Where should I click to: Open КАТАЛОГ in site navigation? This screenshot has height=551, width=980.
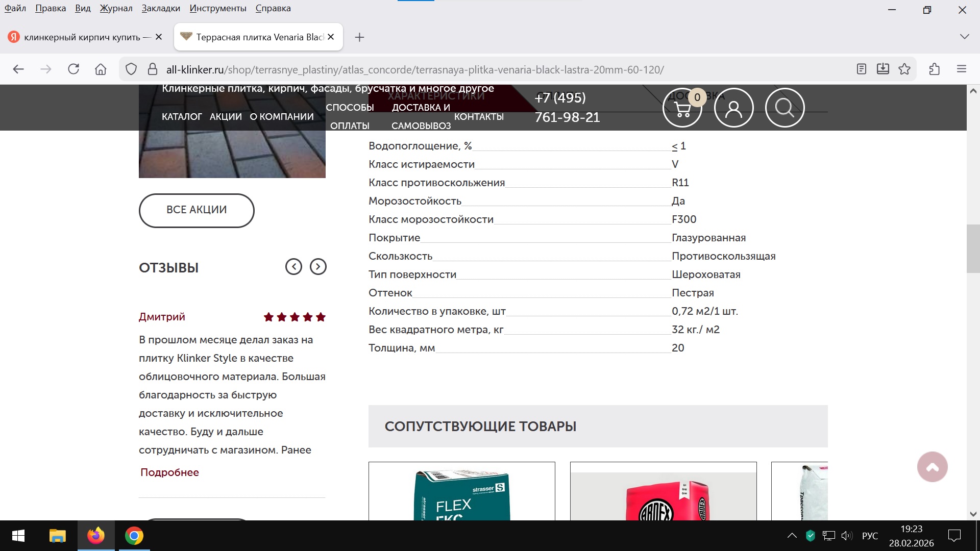[x=182, y=117]
